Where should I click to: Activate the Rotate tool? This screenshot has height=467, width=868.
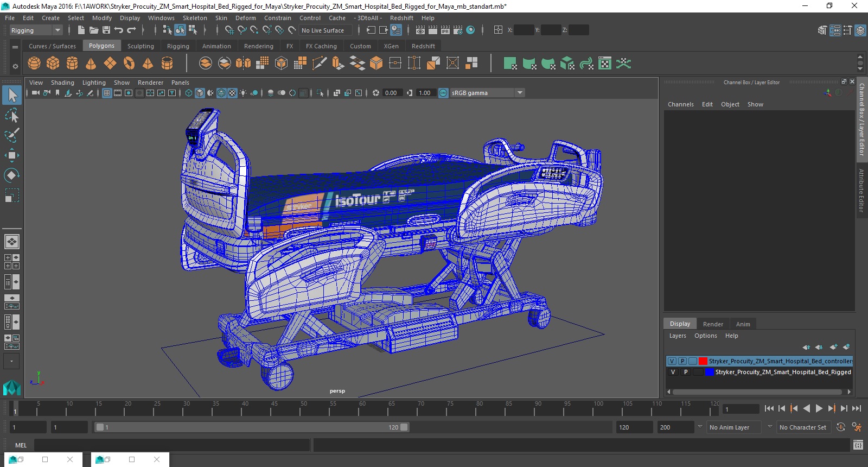pos(12,175)
